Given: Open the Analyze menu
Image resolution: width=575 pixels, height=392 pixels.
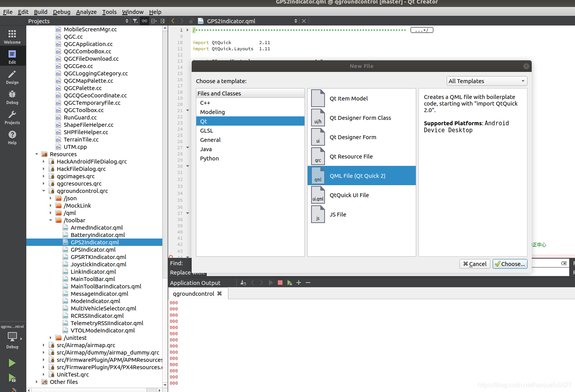Looking at the screenshot, I should click(x=86, y=12).
